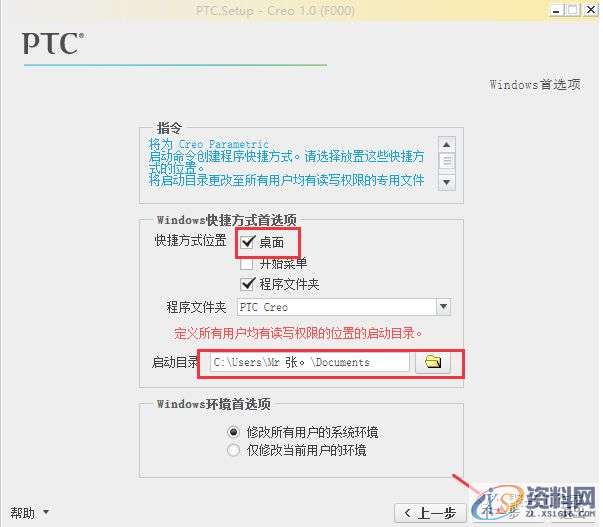Click the Windows首选项 heading text

coord(535,84)
